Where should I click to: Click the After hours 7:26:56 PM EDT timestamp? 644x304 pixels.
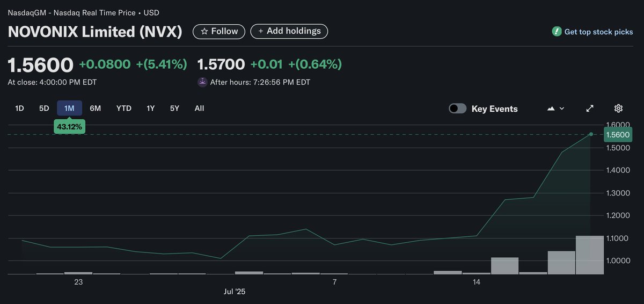coord(260,82)
